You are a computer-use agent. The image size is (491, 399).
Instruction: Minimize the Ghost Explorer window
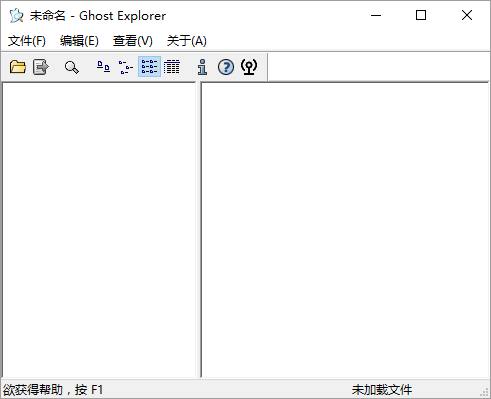click(376, 15)
